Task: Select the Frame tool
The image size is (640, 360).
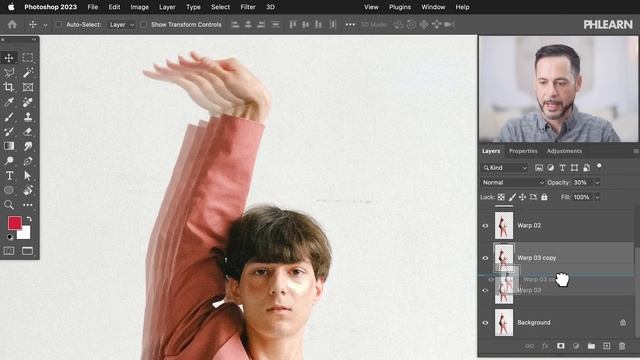Action: point(28,87)
